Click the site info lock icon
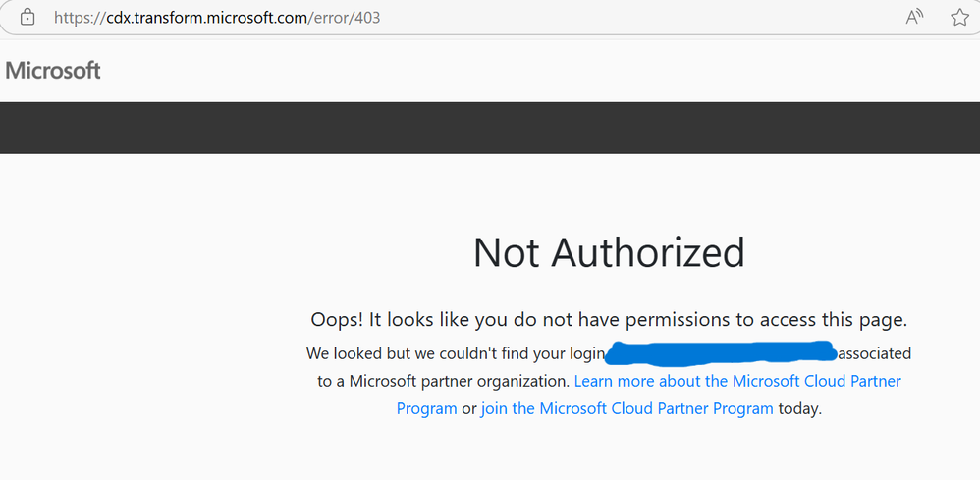Viewport: 980px width, 480px height. click(27, 18)
